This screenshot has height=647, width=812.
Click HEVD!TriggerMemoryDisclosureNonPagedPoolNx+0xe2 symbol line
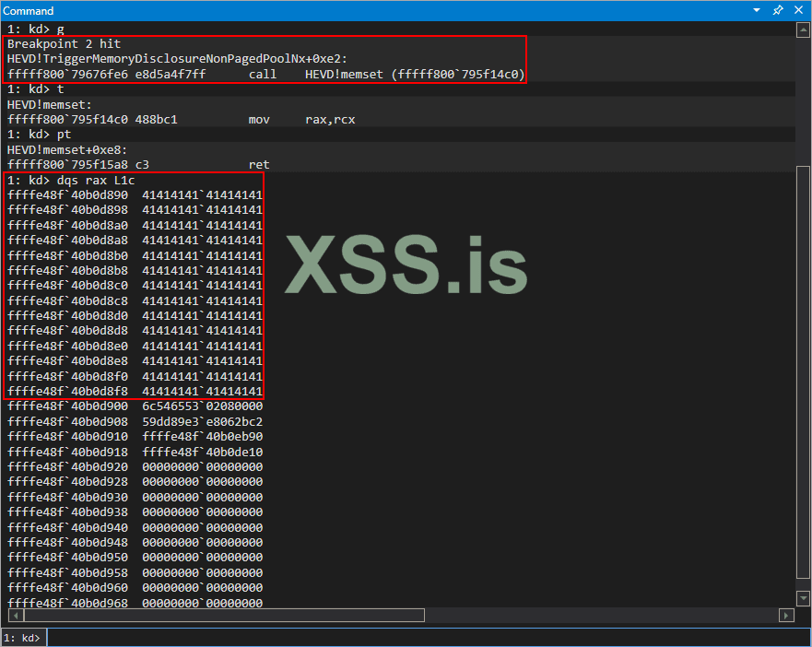coord(177,59)
